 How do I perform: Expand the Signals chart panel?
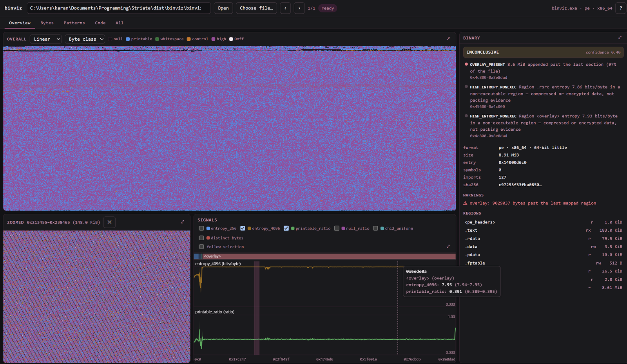448,247
